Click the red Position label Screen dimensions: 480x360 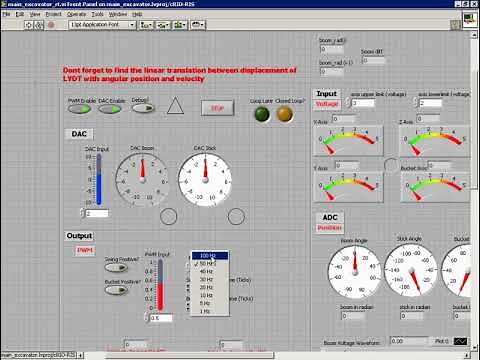coord(330,228)
